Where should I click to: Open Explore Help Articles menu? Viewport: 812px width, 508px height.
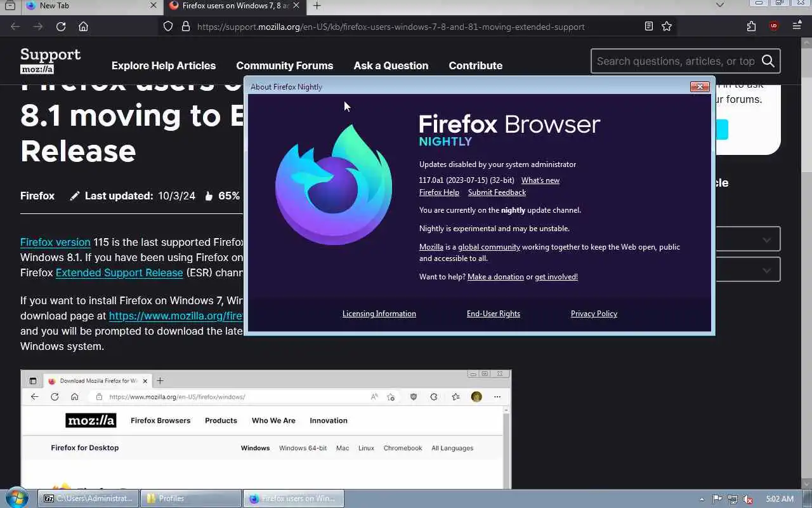pyautogui.click(x=164, y=65)
